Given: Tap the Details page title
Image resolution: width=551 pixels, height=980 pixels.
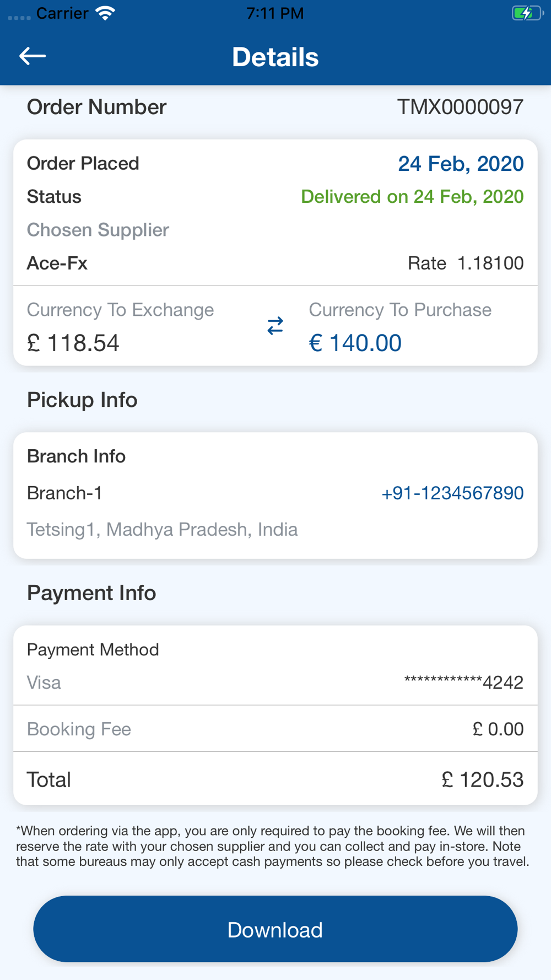Looking at the screenshot, I should tap(275, 57).
